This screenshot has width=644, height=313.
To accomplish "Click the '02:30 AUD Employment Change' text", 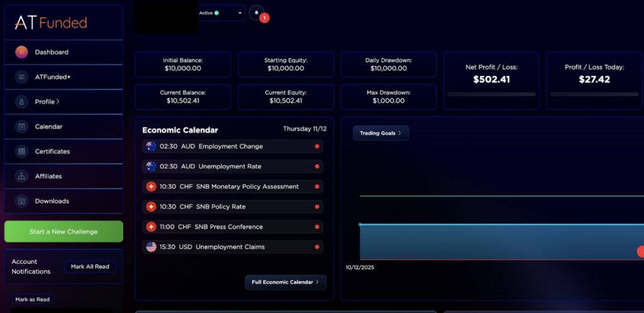I will tap(211, 146).
